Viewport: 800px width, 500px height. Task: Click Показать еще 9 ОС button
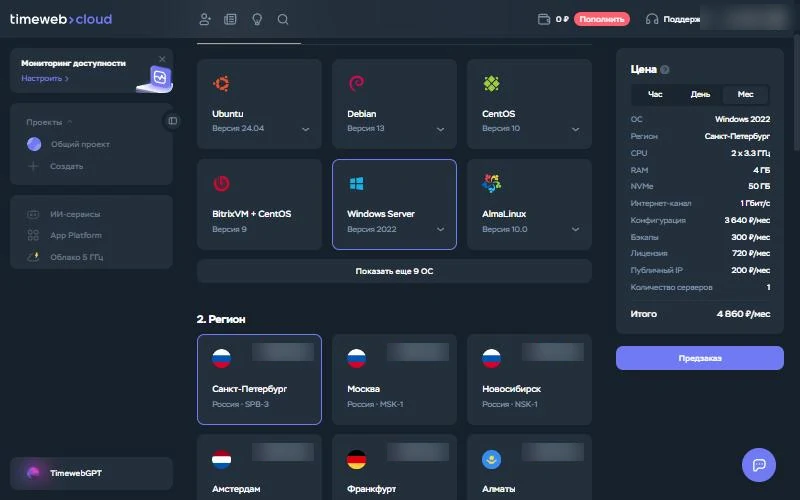pos(394,271)
